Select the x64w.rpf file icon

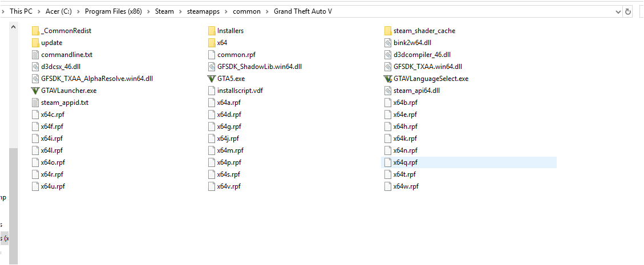pyautogui.click(x=388, y=187)
